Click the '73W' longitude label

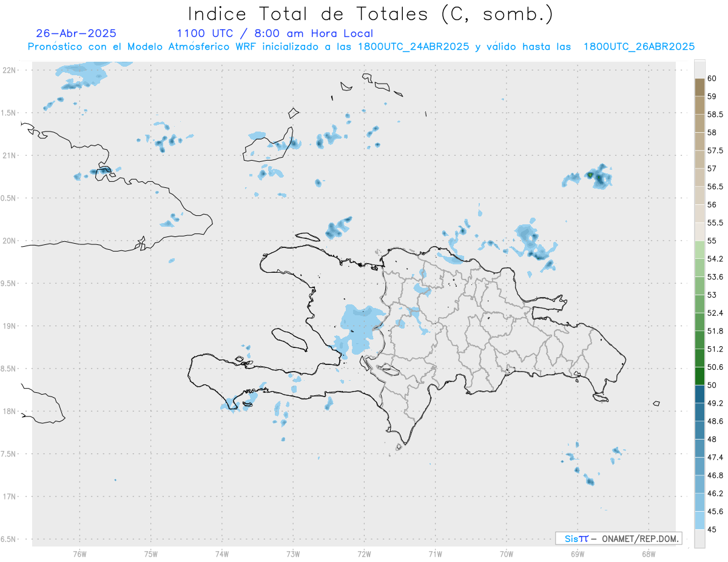click(x=292, y=554)
